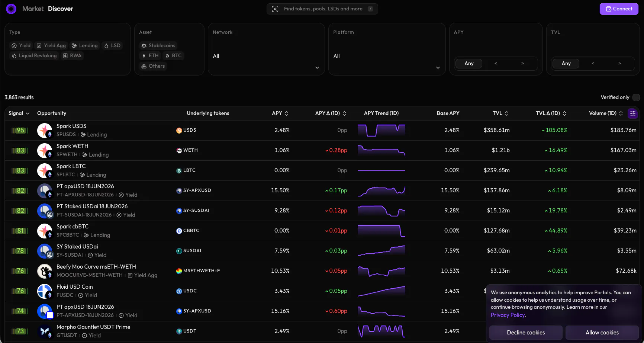Toggle the Yield type filter
Image resolution: width=644 pixels, height=343 pixels.
pyautogui.click(x=21, y=45)
